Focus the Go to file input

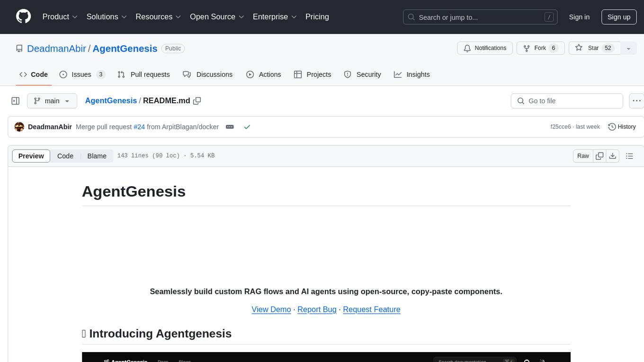coord(567,101)
